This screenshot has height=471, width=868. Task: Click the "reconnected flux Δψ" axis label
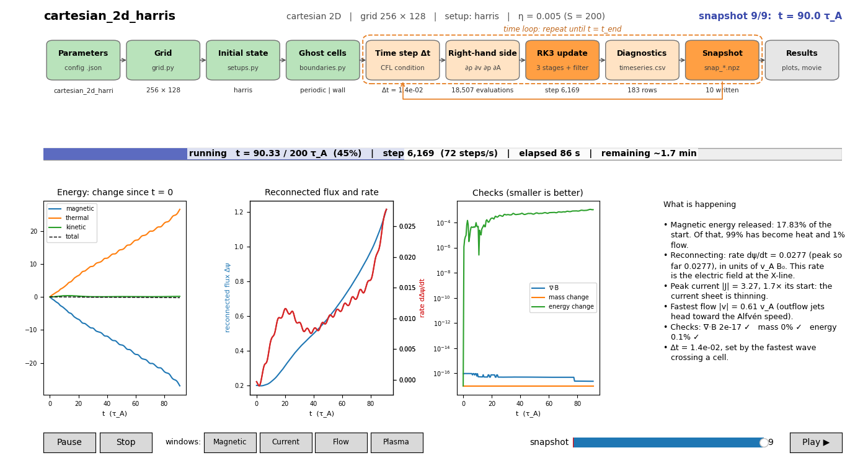tap(228, 297)
